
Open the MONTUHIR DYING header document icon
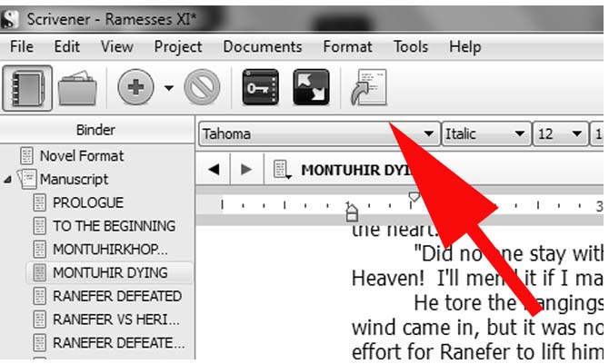[x=282, y=170]
